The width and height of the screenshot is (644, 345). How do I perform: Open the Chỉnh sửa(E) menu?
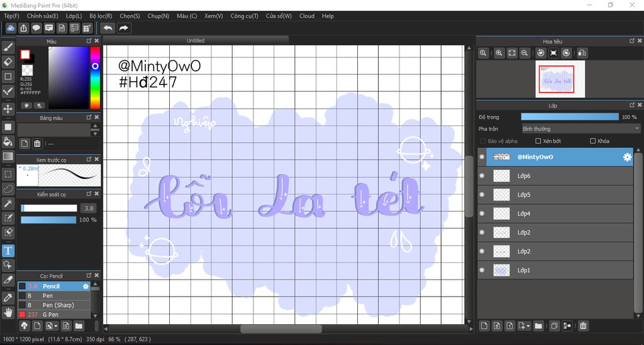click(x=42, y=16)
